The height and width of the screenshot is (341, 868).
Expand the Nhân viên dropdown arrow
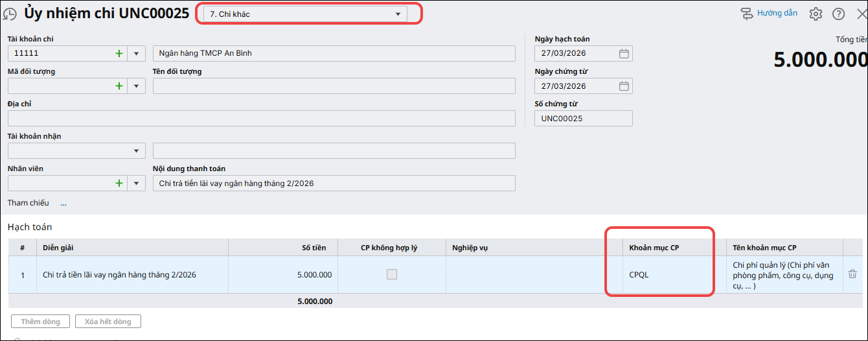pos(137,183)
